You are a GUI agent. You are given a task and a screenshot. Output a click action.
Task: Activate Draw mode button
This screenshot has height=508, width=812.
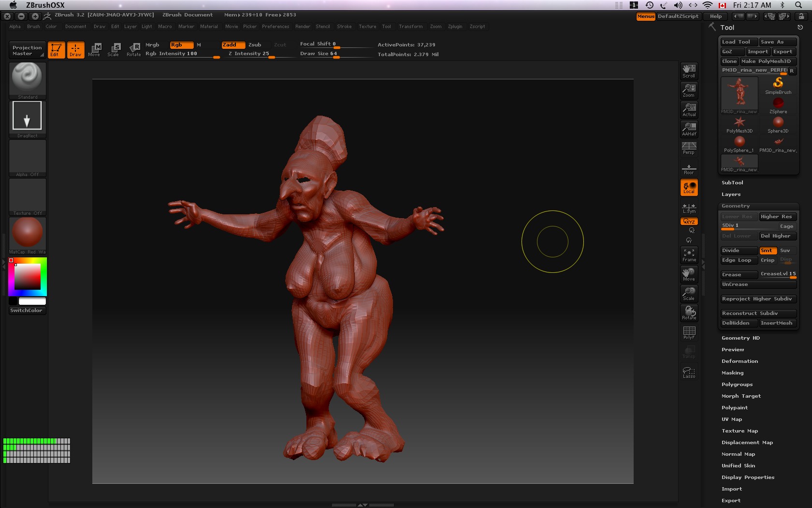coord(75,50)
